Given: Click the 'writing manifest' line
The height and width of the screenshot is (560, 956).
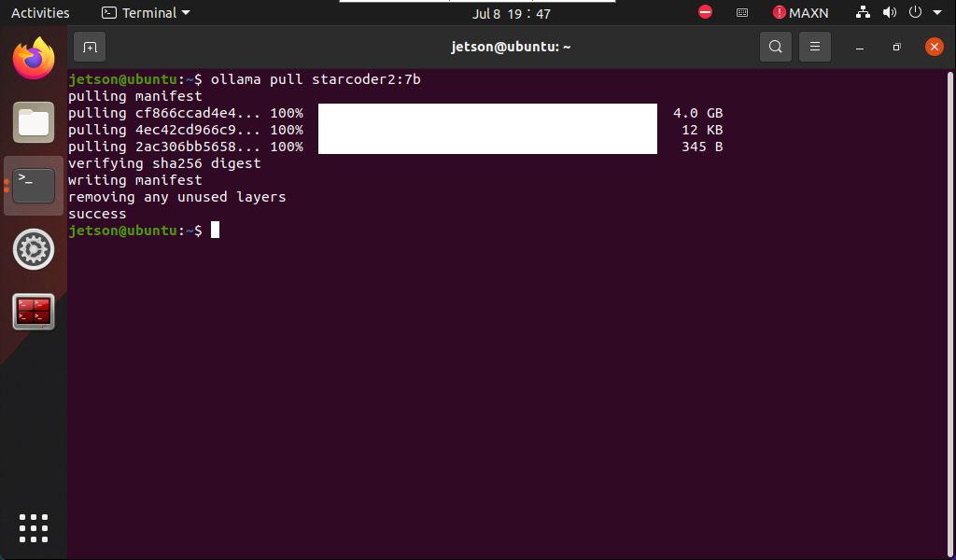Looking at the screenshot, I should [134, 180].
